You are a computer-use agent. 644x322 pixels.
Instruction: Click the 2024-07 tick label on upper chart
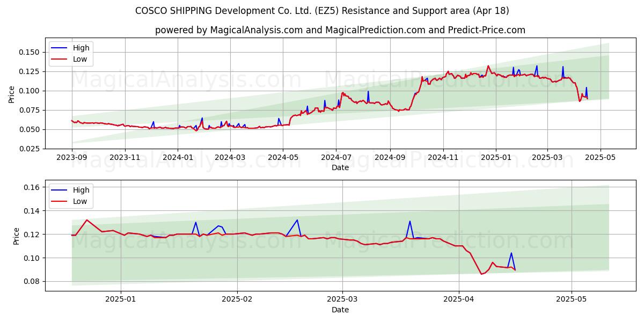coord(336,158)
